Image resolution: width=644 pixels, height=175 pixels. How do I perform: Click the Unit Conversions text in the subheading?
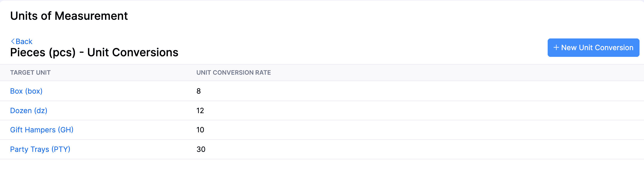(x=133, y=52)
